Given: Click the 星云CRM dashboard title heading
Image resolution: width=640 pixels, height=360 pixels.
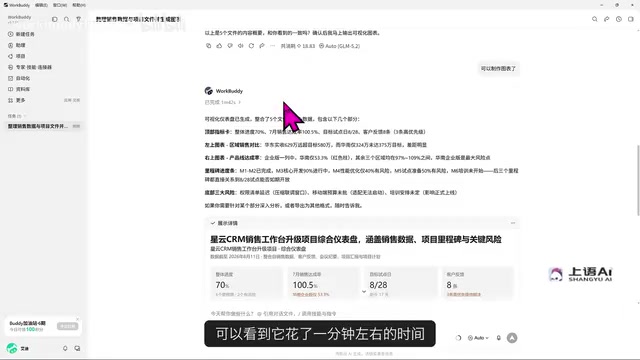Looking at the screenshot, I should tap(356, 240).
